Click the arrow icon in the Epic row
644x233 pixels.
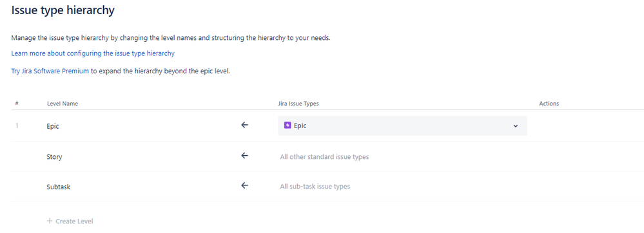tap(245, 125)
